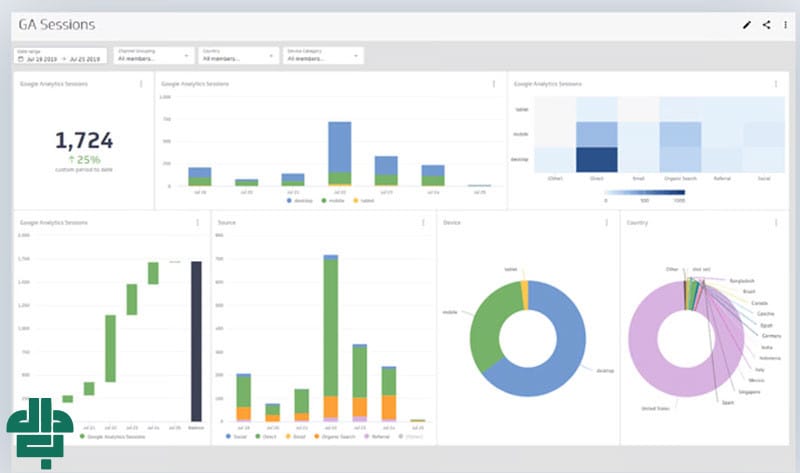Toggle the desktop legend in top bar chart
Viewport: 800px width, 473px height.
(x=300, y=201)
